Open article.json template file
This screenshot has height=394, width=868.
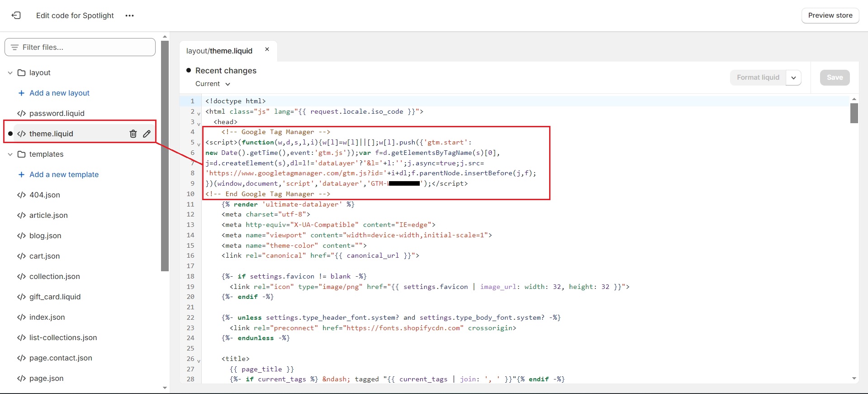pos(48,215)
